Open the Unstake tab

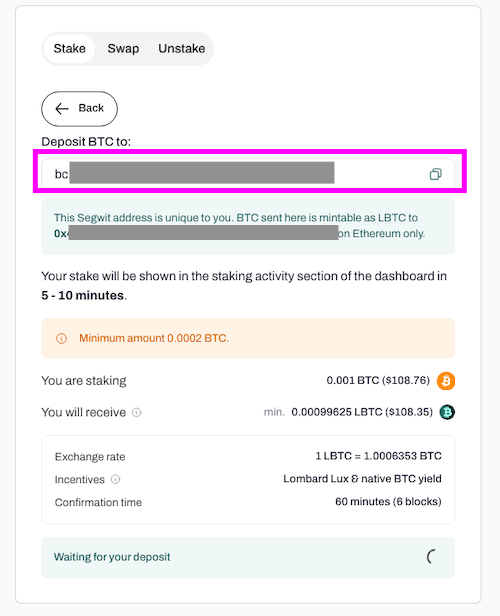(181, 49)
